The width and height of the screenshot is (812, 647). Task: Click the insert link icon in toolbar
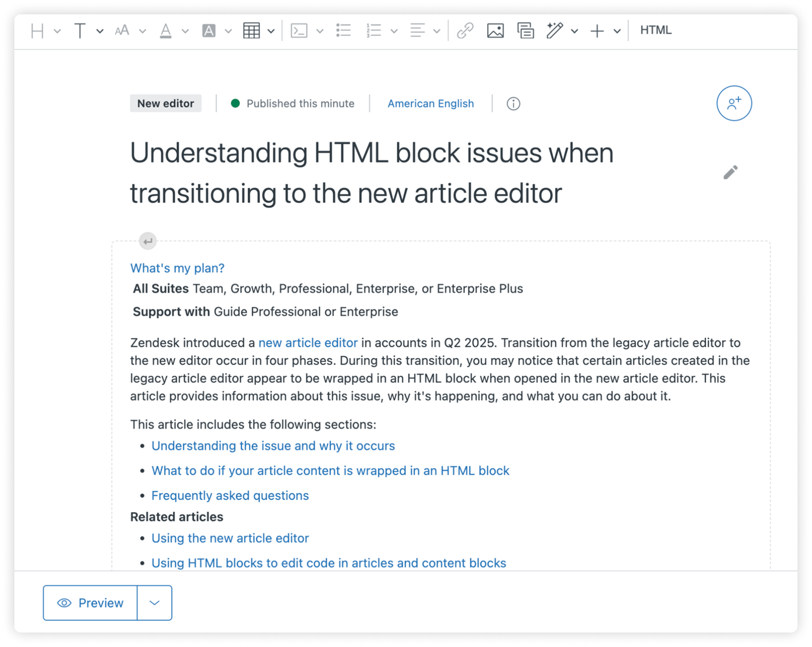[465, 31]
